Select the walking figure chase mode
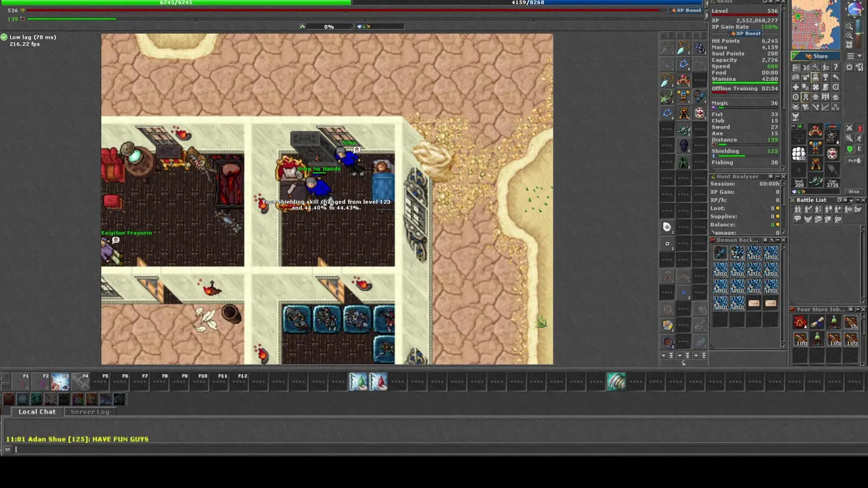Viewport: 868px width, 488px height. tap(859, 138)
